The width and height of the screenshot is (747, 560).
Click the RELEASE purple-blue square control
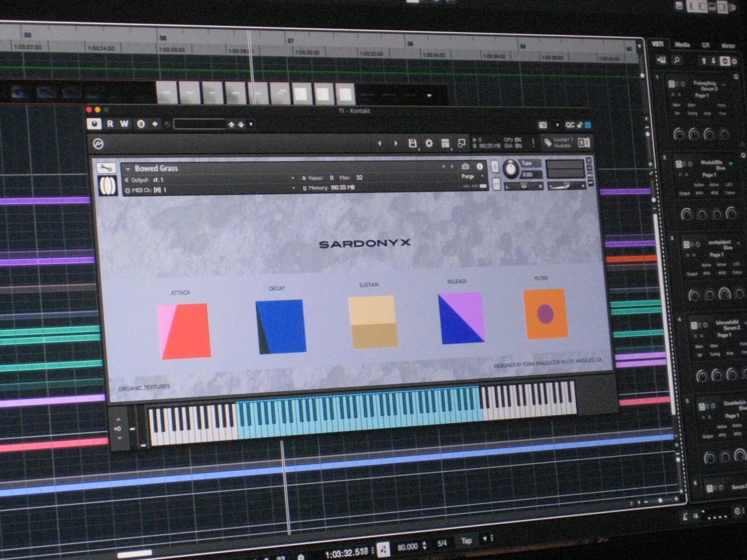[x=461, y=318]
